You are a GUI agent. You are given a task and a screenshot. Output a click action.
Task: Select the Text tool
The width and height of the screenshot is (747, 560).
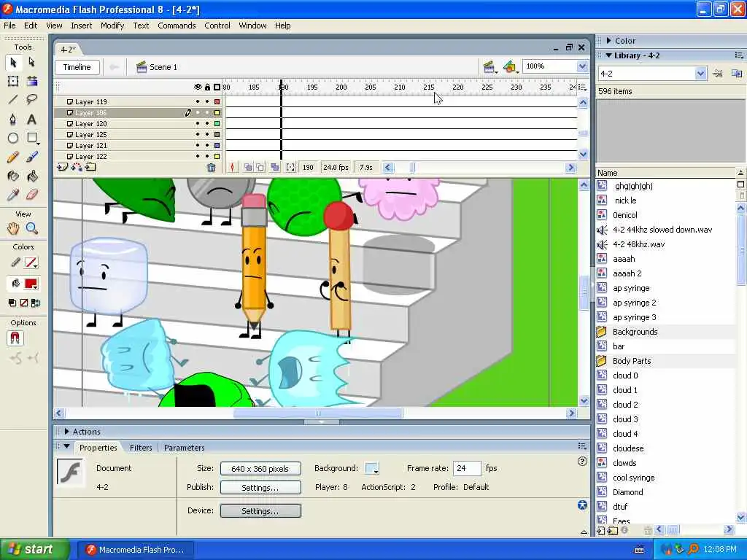[32, 119]
